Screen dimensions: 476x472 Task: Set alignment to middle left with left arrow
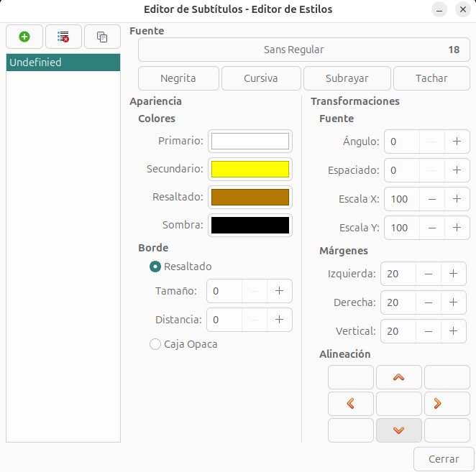coord(351,404)
